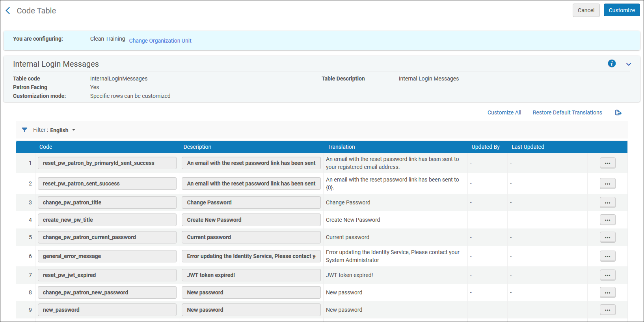Click the Change Password description field

tap(251, 202)
